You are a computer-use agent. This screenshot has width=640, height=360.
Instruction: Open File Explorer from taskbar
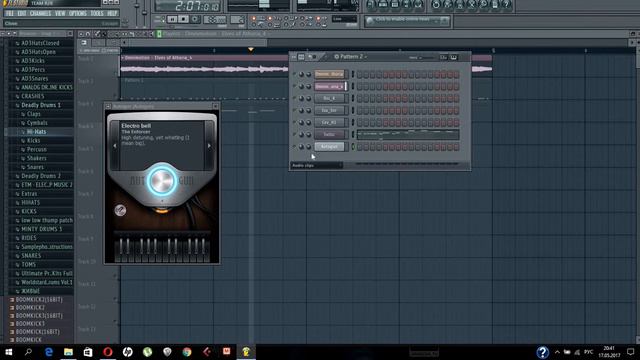[68, 352]
